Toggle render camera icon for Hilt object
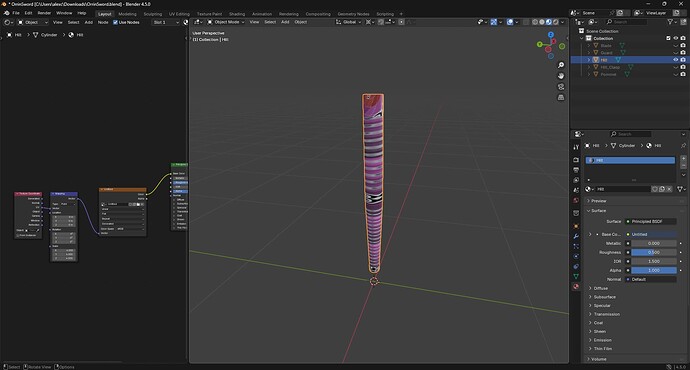Screen dimensions: 690x370 tap(683, 60)
